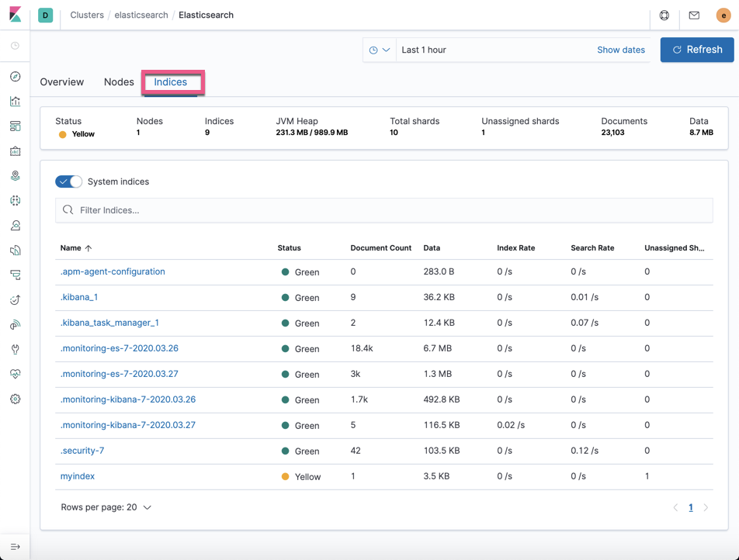739x560 pixels.
Task: Click the Kibana logo
Action: [x=15, y=15]
